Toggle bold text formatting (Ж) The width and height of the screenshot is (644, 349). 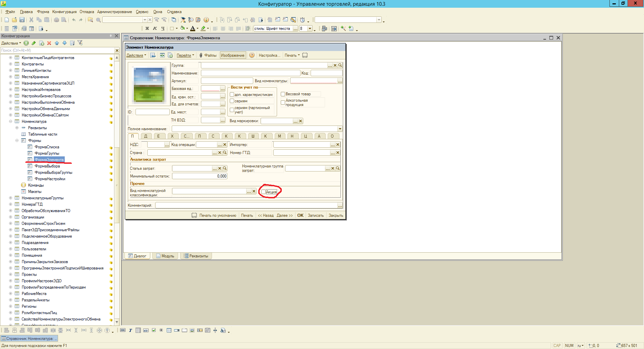click(147, 29)
